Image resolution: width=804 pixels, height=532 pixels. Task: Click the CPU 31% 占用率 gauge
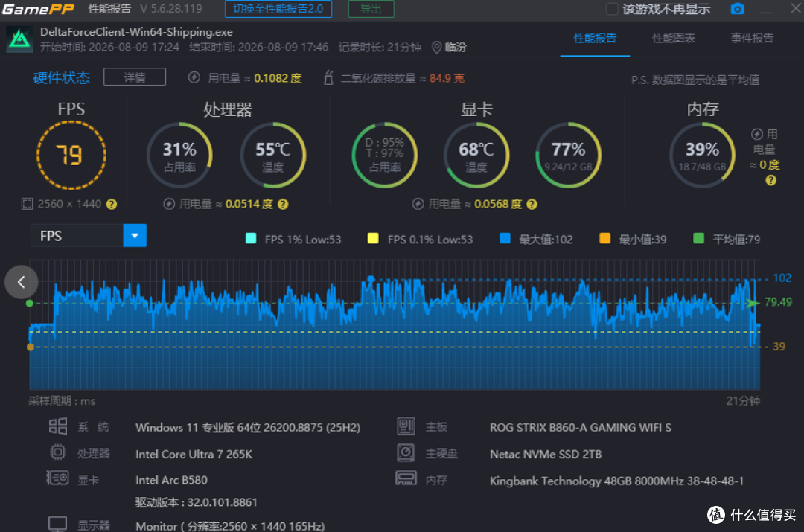point(179,156)
